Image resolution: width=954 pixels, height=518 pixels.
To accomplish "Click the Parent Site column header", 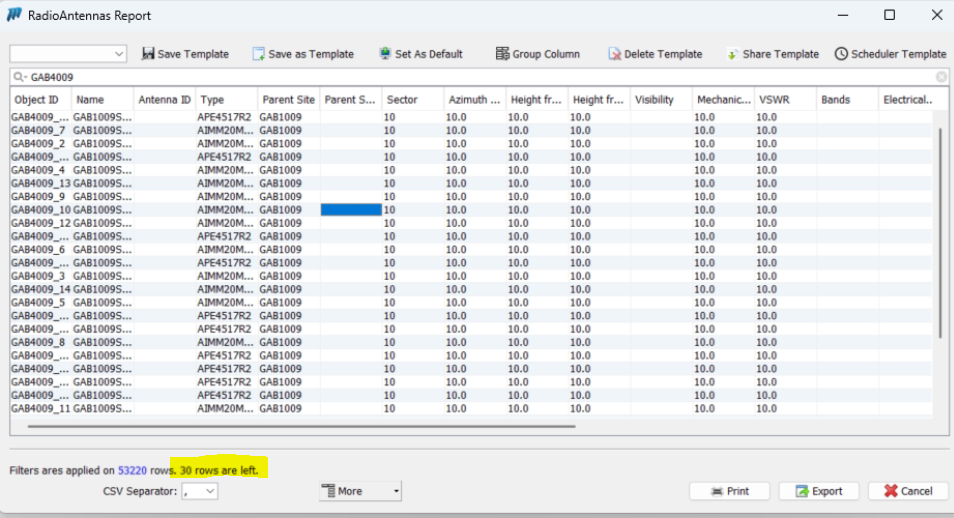I will coord(288,100).
